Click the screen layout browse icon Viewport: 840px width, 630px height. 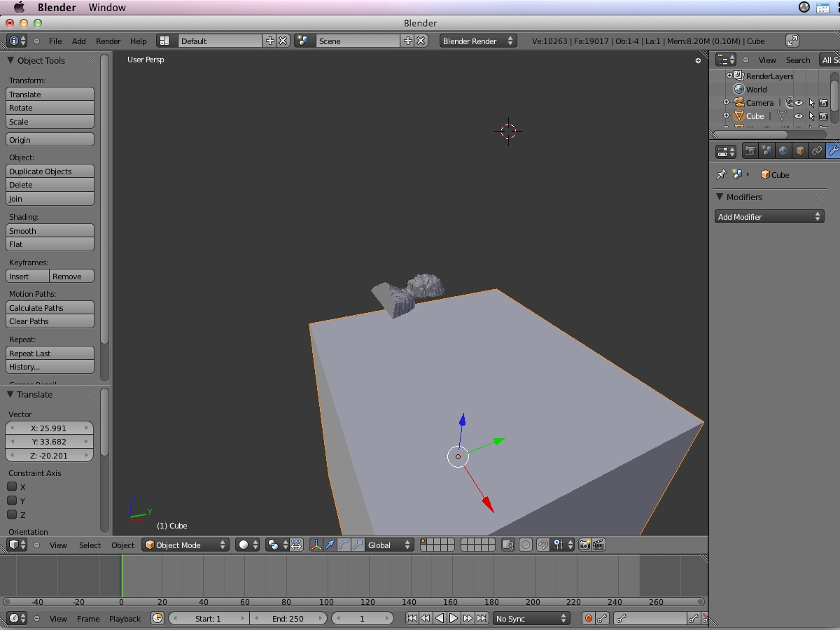click(167, 41)
